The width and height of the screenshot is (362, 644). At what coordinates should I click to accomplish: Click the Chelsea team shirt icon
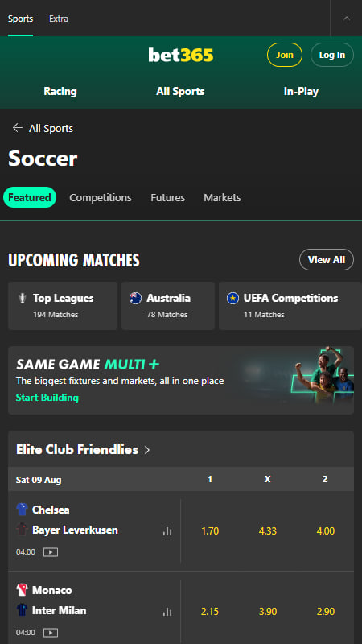tap(22, 510)
